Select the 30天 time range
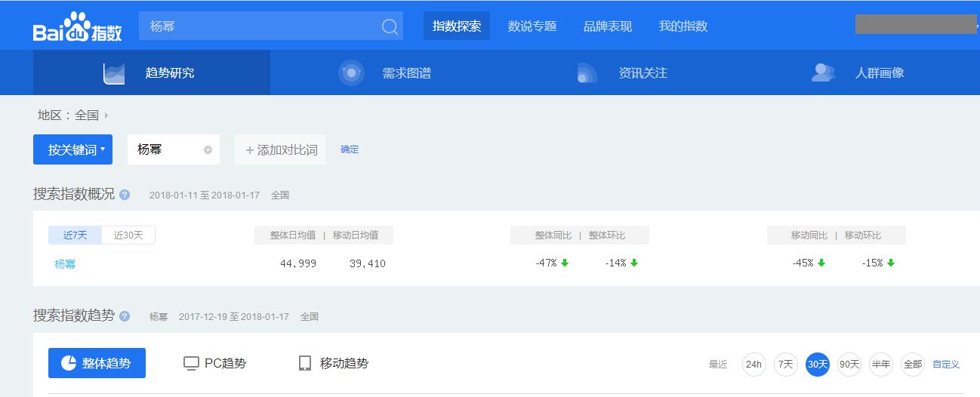Image resolution: width=980 pixels, height=397 pixels. click(x=818, y=364)
